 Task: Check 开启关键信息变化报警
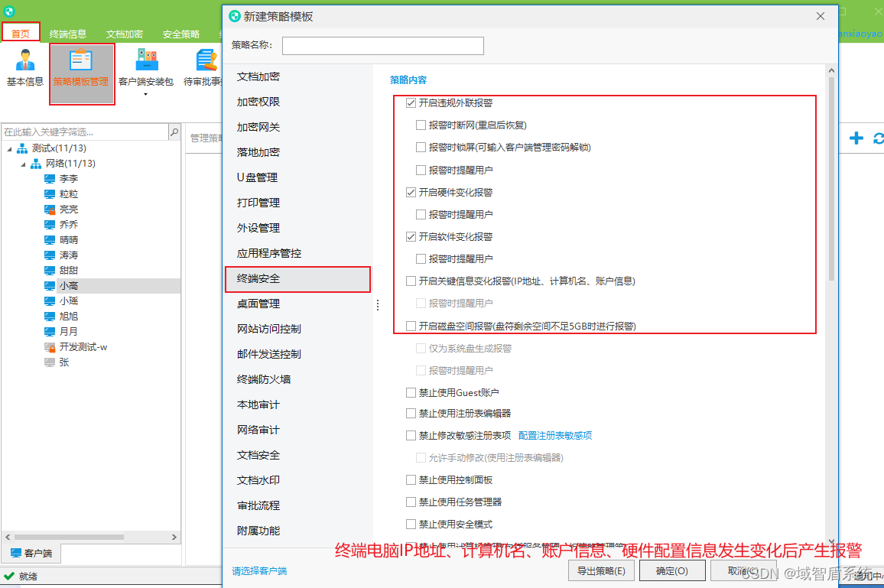point(411,281)
